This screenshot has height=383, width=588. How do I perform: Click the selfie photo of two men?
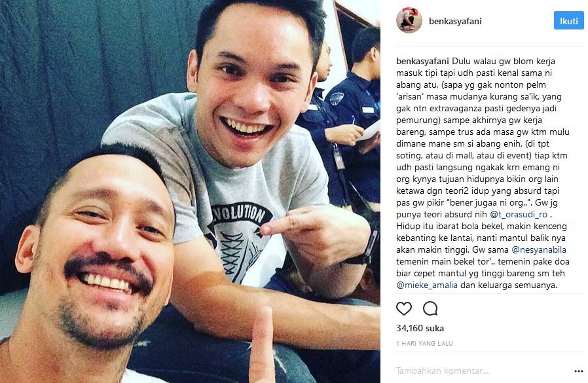(x=190, y=191)
